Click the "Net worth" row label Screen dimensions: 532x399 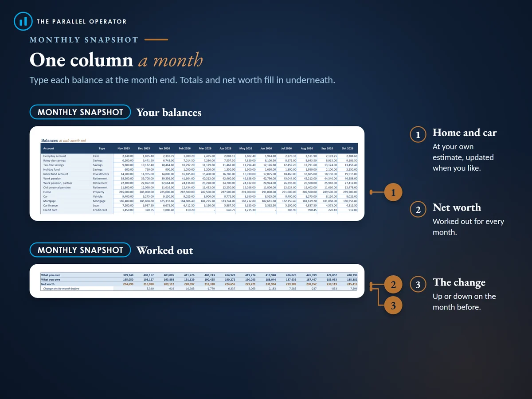click(48, 284)
